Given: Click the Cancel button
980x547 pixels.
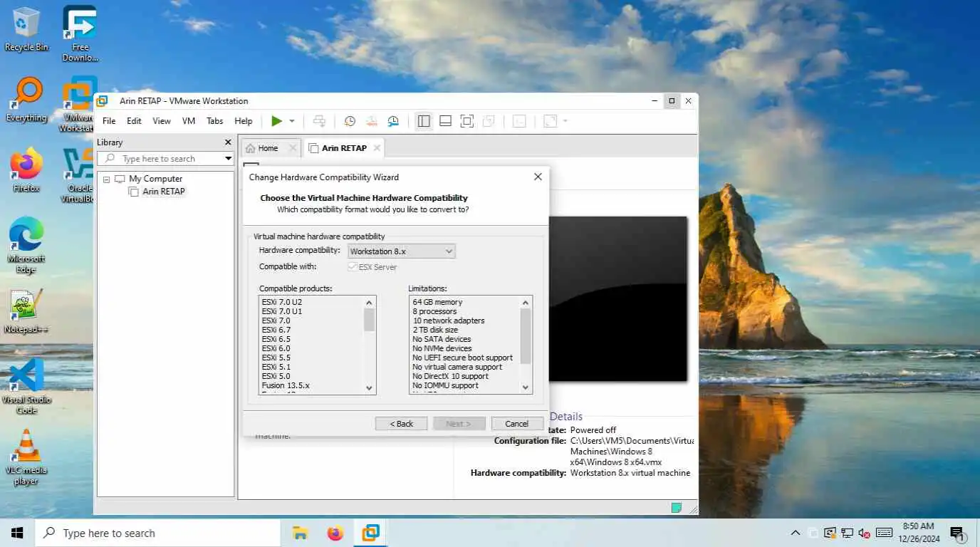Looking at the screenshot, I should click(517, 424).
